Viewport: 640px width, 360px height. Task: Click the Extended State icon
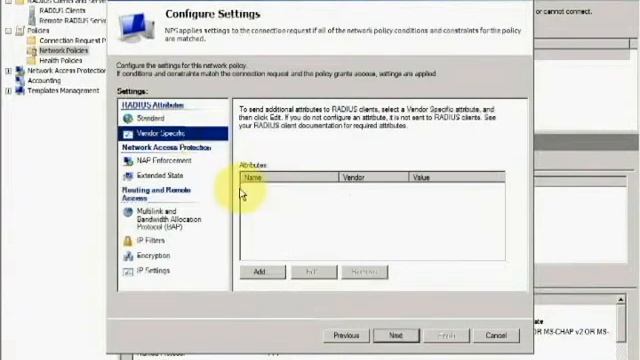click(128, 176)
